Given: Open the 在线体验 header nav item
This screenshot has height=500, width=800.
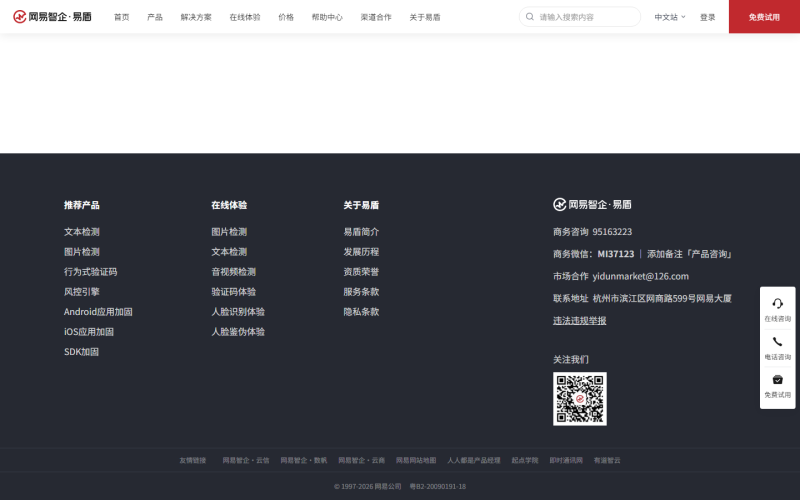Looking at the screenshot, I should 245,17.
